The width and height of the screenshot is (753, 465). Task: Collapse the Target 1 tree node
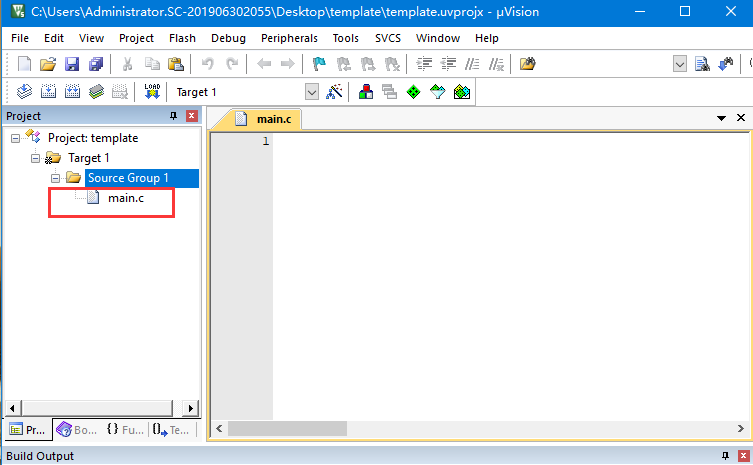[x=36, y=158]
